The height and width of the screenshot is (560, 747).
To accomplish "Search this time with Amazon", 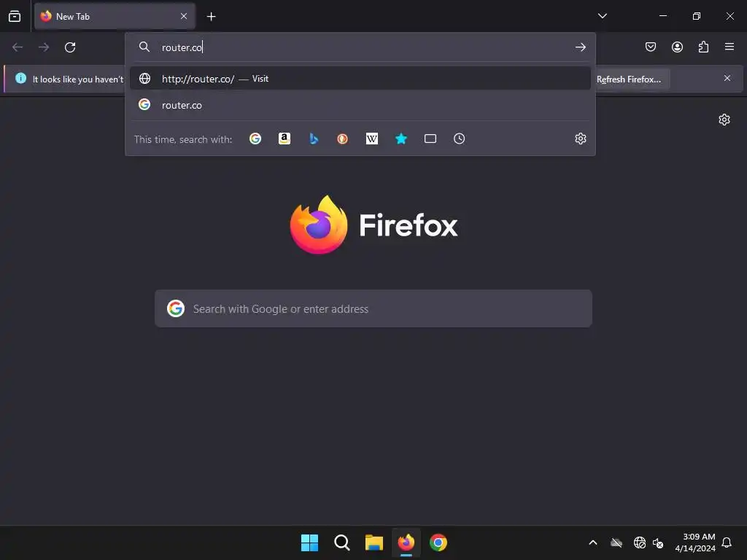I will 285,139.
